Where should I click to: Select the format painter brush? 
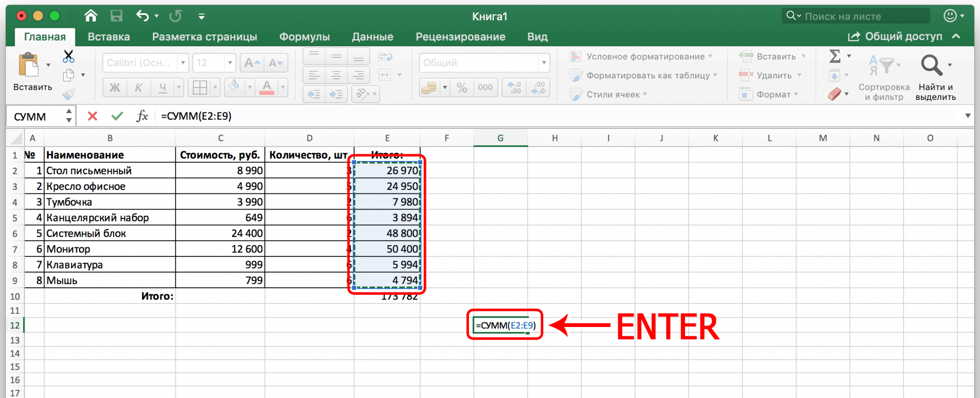click(69, 94)
